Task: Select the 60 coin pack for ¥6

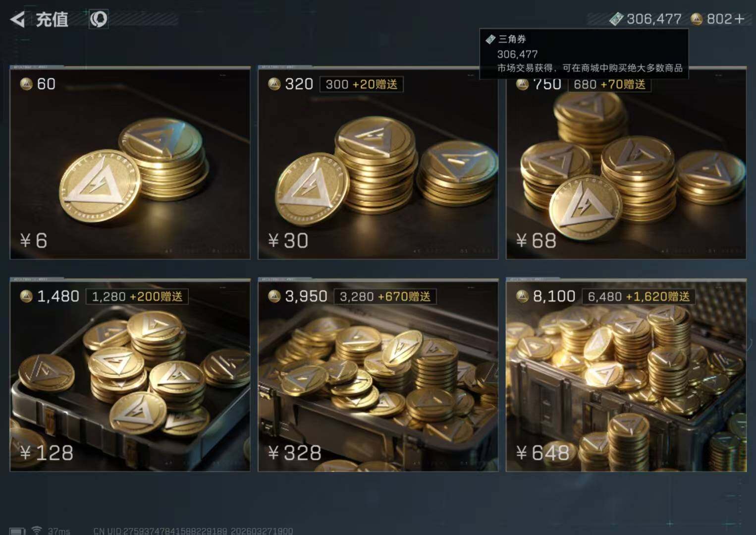Action: pos(130,164)
